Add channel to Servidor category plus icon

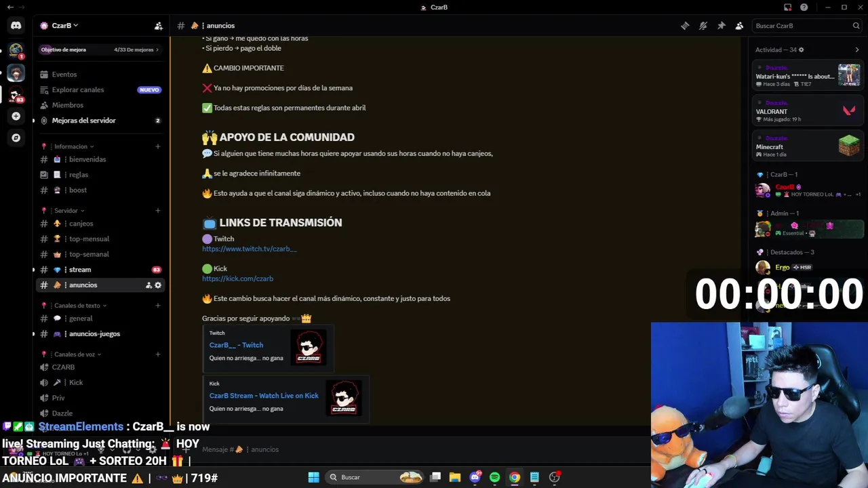[x=158, y=211]
